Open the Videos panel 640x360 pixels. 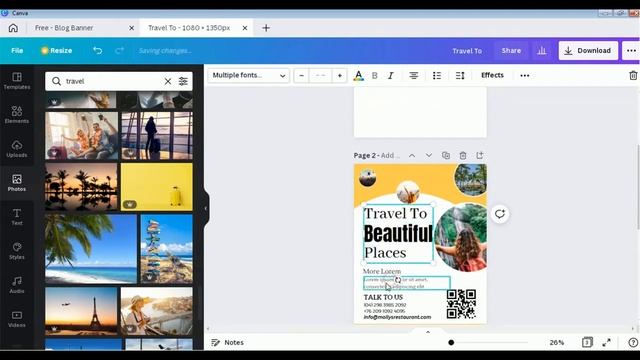click(x=17, y=319)
